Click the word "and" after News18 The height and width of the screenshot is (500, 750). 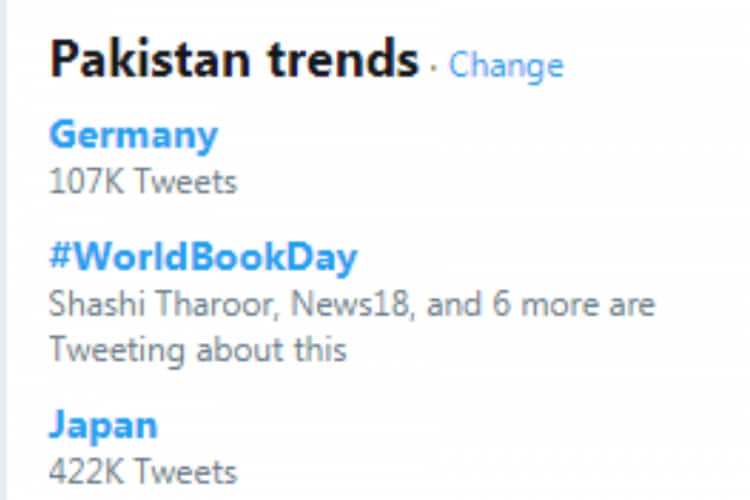coord(450,304)
